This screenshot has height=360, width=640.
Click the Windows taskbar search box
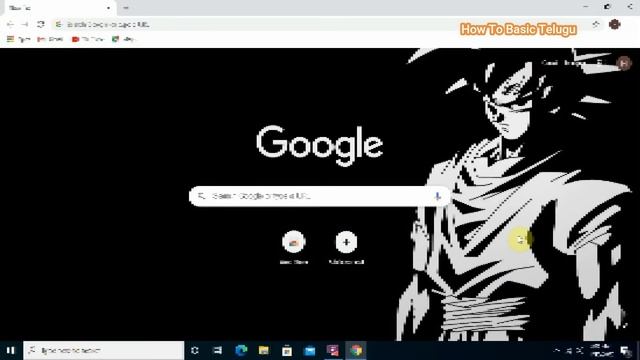pyautogui.click(x=103, y=350)
